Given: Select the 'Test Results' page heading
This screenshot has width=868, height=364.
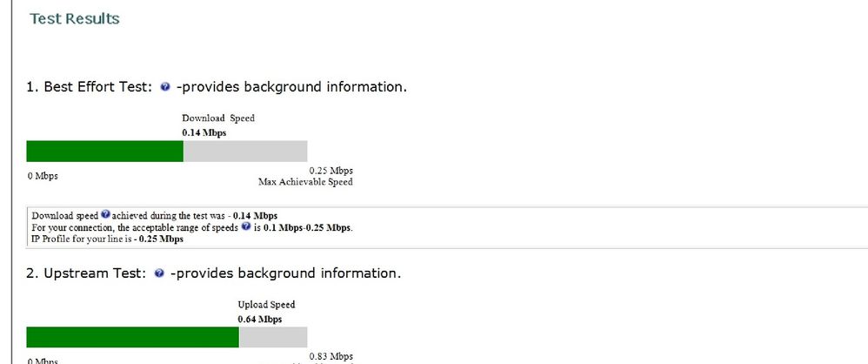Looking at the screenshot, I should (x=75, y=19).
